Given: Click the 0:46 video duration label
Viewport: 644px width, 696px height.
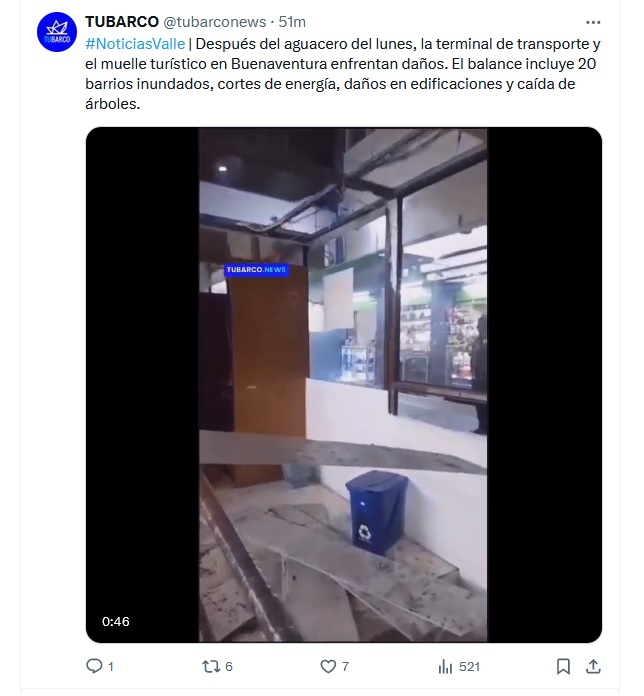Looking at the screenshot, I should click(x=116, y=621).
